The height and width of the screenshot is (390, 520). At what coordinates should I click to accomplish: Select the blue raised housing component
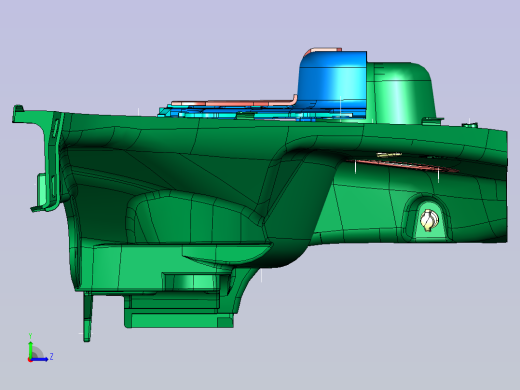[333, 79]
